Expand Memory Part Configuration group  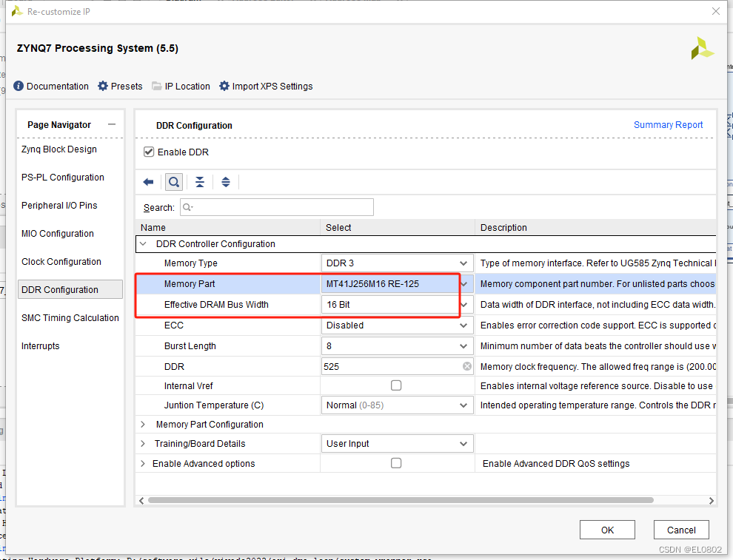point(143,424)
